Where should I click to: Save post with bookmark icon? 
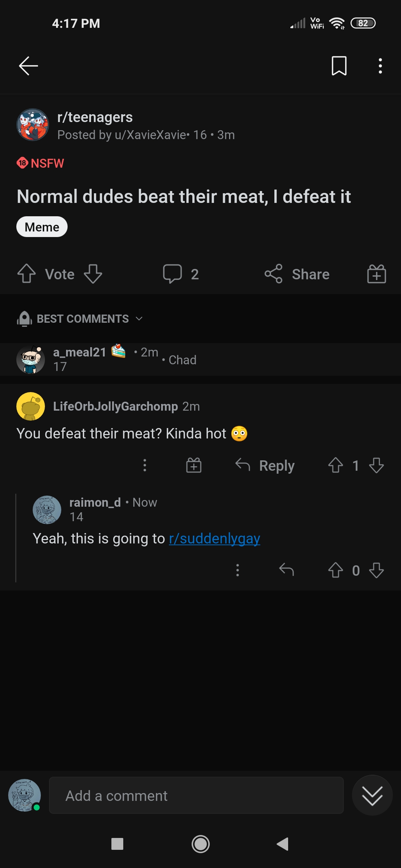(339, 66)
